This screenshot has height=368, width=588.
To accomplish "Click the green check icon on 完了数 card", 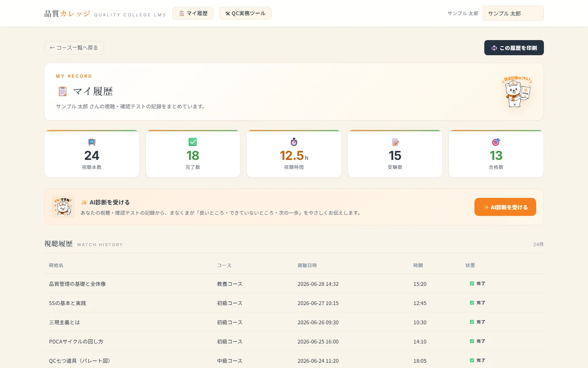I will (193, 142).
